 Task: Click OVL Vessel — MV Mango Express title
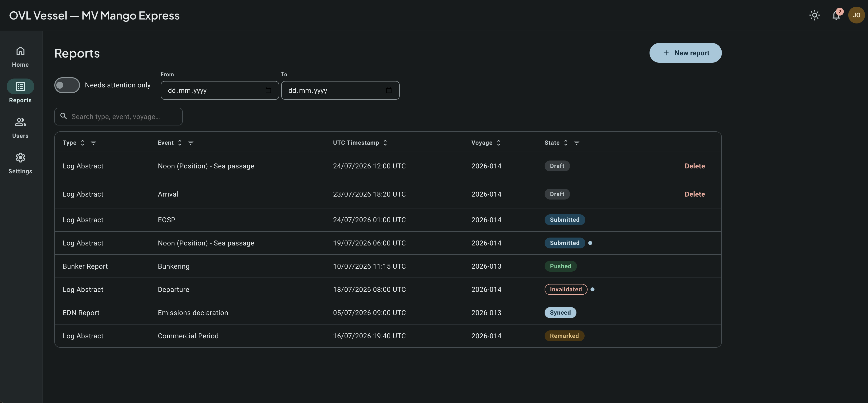coord(94,16)
